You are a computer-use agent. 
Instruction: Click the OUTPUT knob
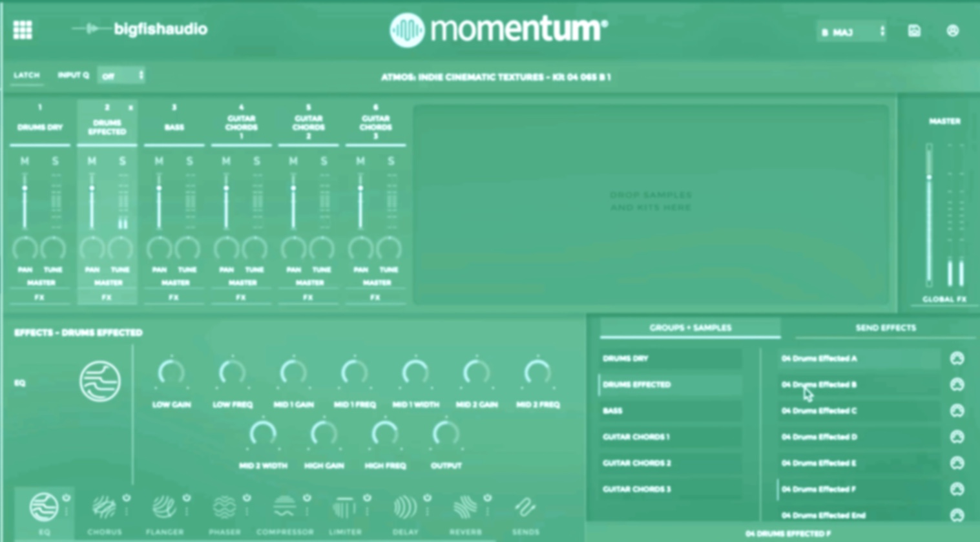(x=446, y=434)
